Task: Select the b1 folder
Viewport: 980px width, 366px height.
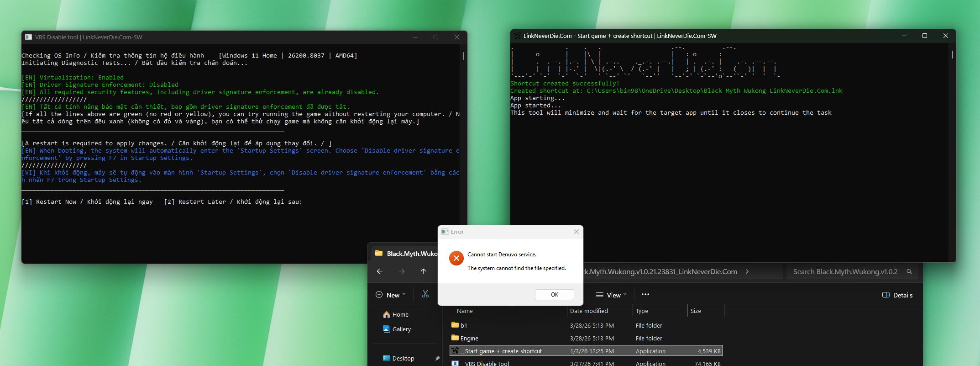Action: [x=464, y=326]
